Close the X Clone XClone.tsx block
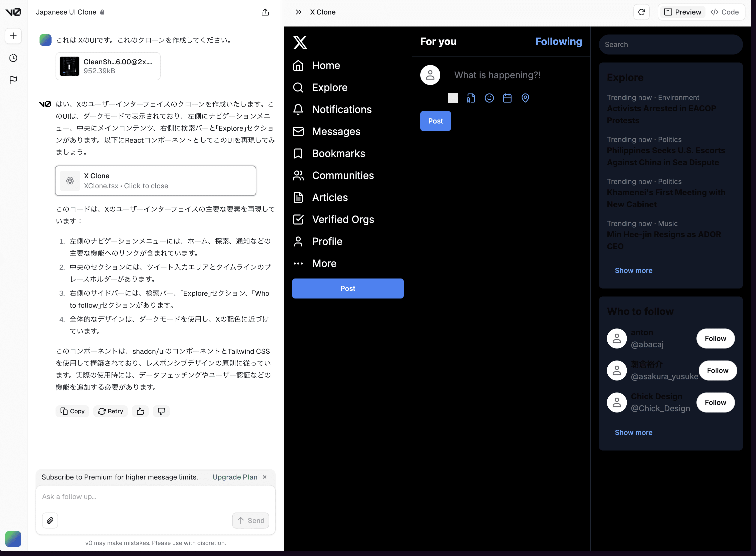Image resolution: width=756 pixels, height=556 pixels. [155, 181]
